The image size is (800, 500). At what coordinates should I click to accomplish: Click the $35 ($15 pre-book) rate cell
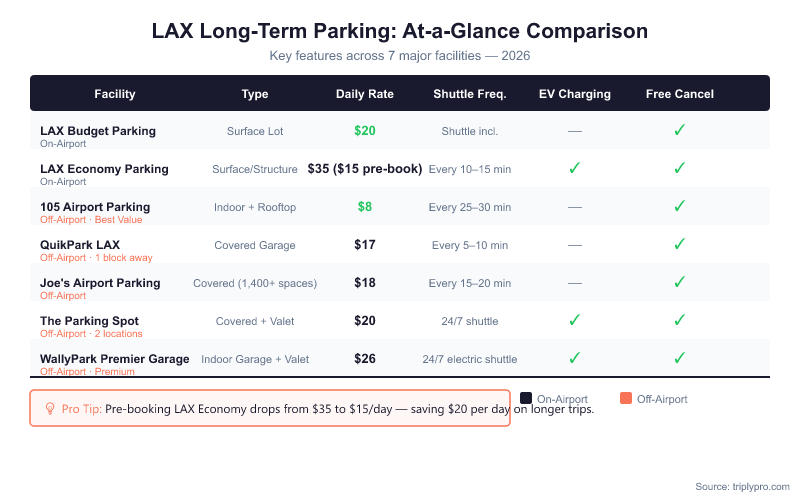[365, 168]
